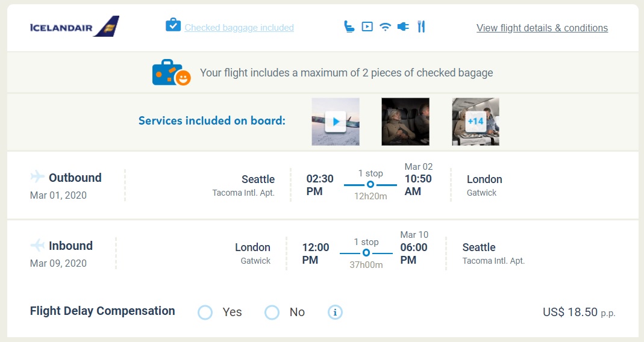Select Yes for Flight Delay Compensation
The height and width of the screenshot is (342, 644).
pyautogui.click(x=205, y=312)
